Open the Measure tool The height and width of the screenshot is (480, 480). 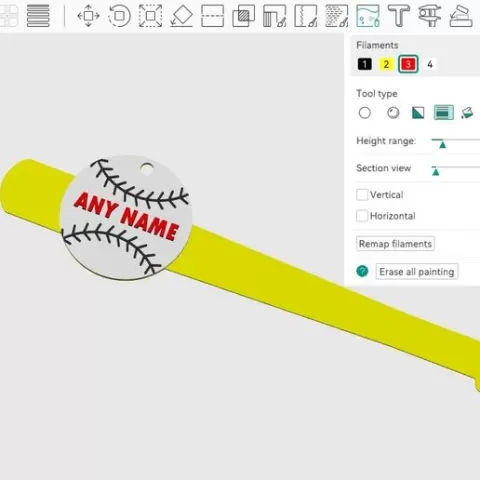430,16
